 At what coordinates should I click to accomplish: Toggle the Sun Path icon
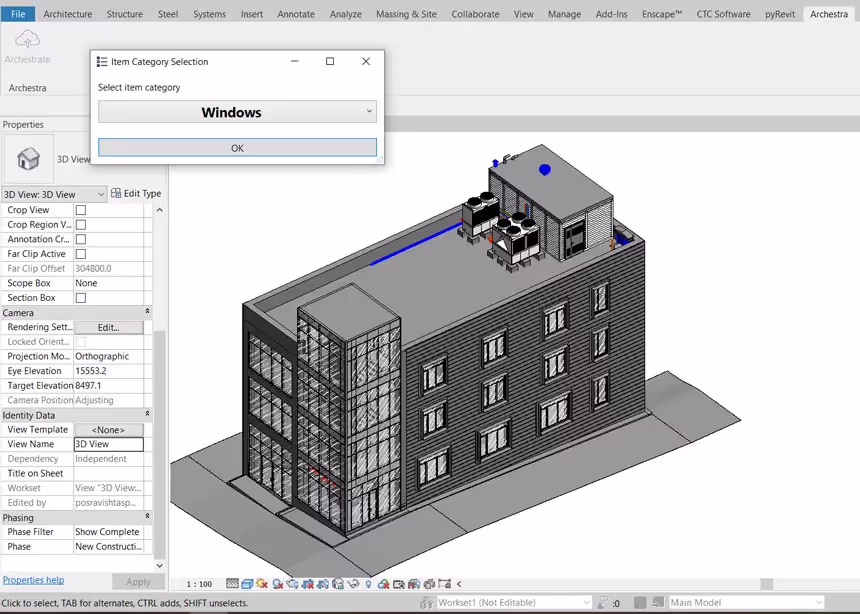tap(262, 584)
